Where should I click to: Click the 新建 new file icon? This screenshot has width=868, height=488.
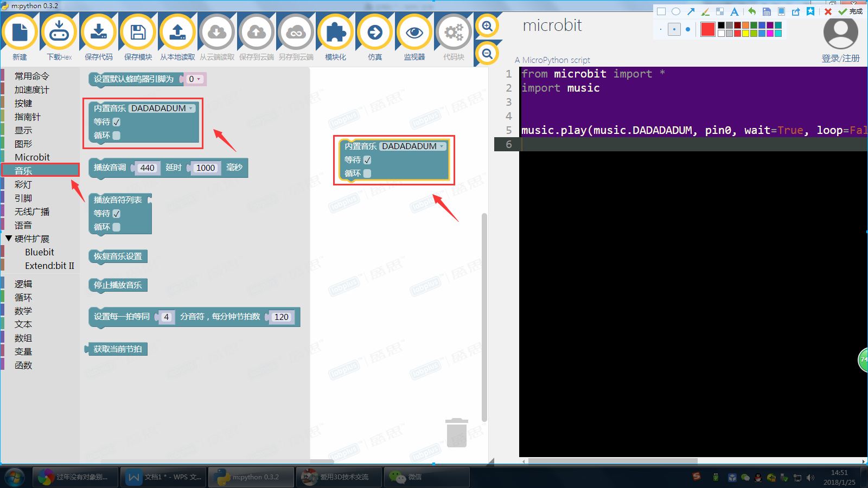coord(20,33)
